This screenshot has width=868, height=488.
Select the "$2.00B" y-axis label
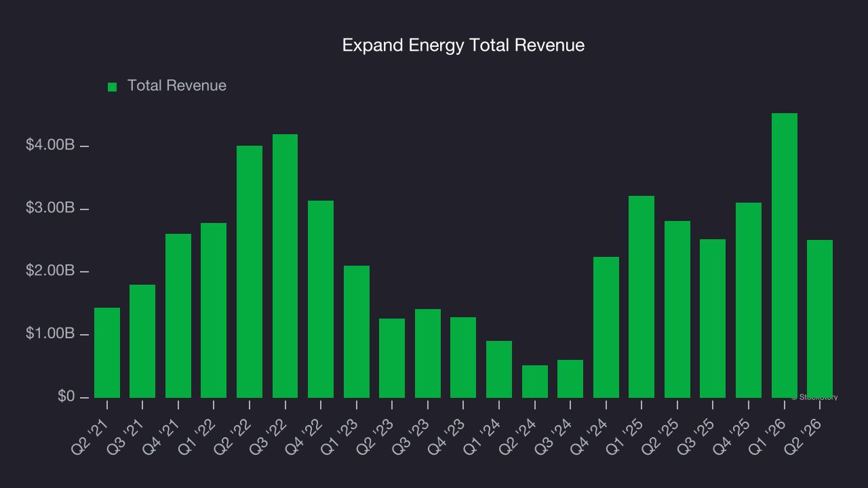tap(50, 271)
